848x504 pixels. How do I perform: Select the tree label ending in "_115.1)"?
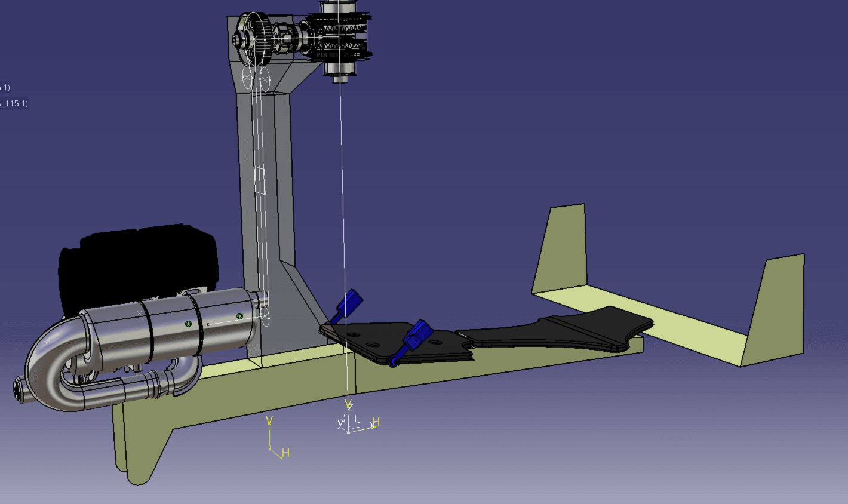tap(13, 103)
